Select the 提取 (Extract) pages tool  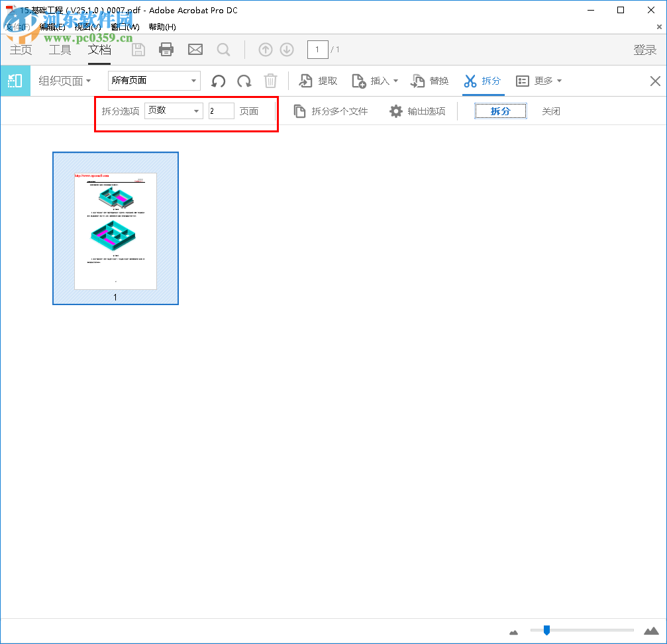coord(319,81)
